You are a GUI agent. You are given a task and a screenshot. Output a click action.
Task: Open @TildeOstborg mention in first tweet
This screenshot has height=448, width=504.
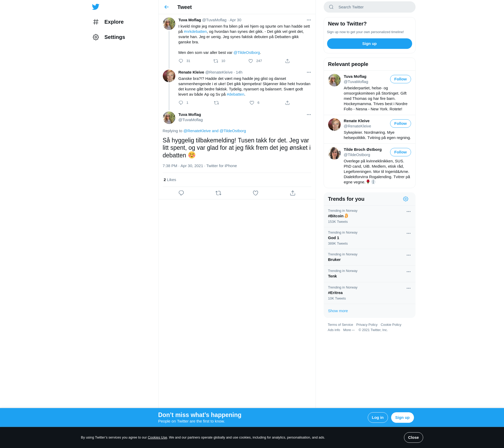246,53
